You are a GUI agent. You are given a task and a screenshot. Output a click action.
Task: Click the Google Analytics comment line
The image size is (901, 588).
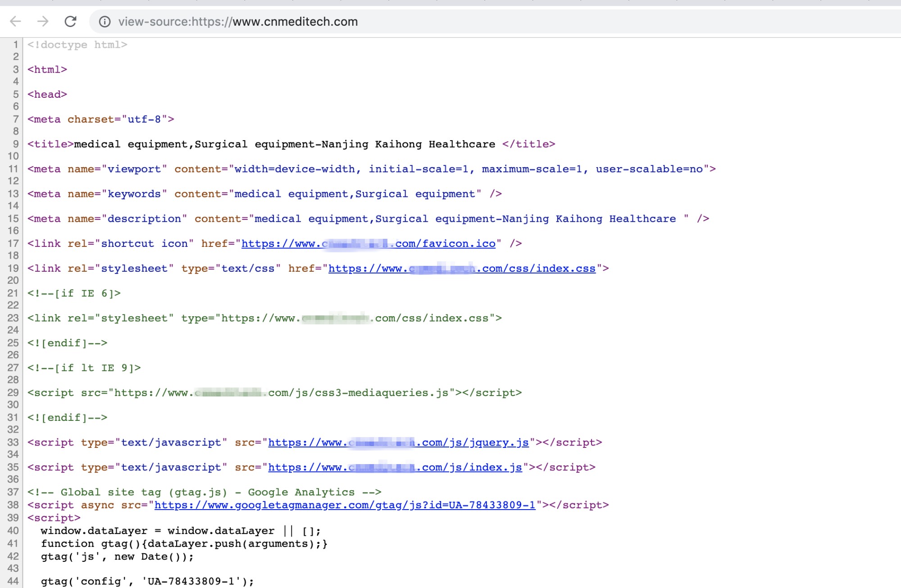pos(204,492)
